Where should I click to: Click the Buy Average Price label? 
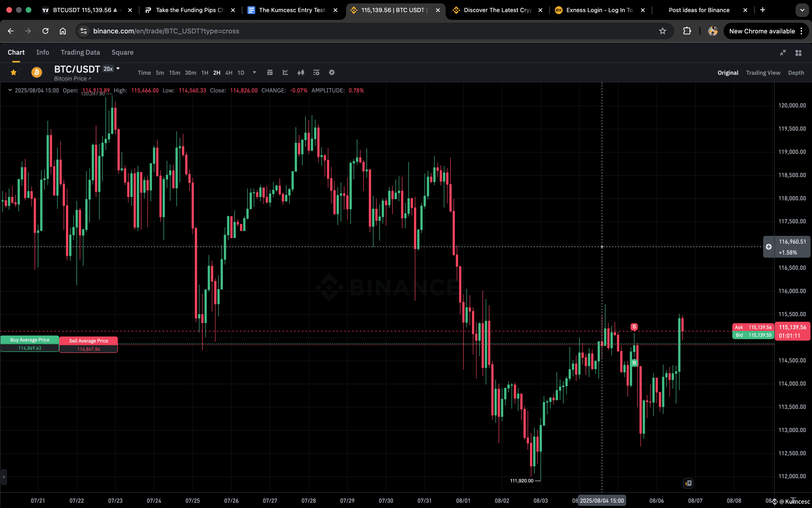coord(29,340)
